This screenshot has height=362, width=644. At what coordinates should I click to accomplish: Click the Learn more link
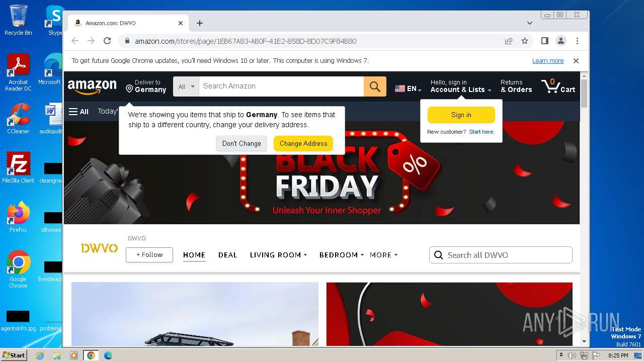point(548,61)
